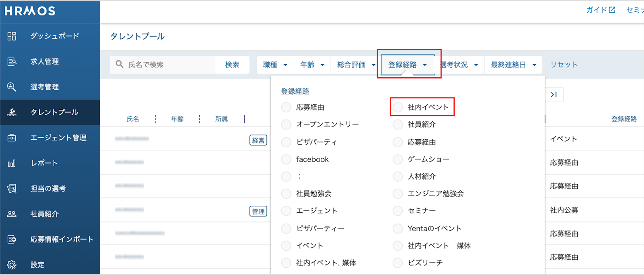Screen dimensions: 644x275
Task: Click the 社員紹介 people icon
Action: pos(12,214)
